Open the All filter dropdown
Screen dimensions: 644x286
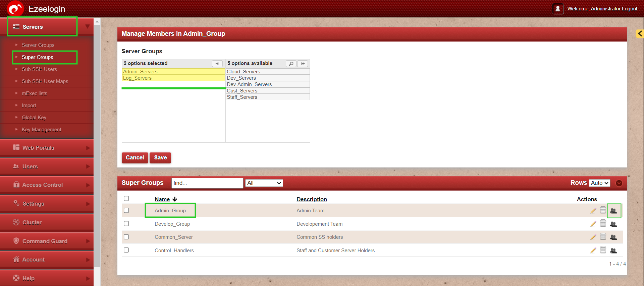coord(264,183)
